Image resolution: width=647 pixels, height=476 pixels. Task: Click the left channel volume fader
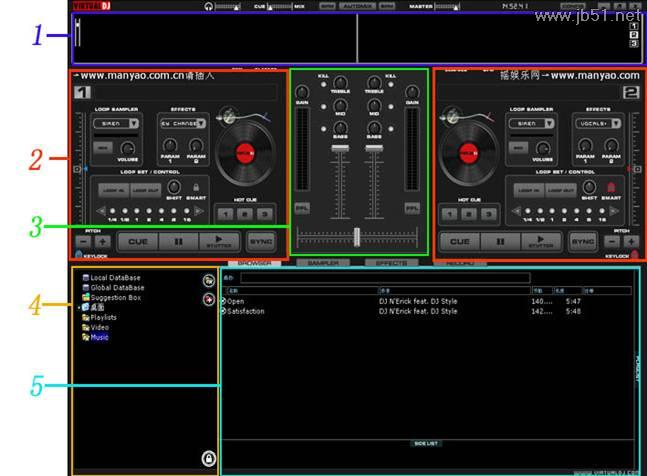(x=340, y=148)
